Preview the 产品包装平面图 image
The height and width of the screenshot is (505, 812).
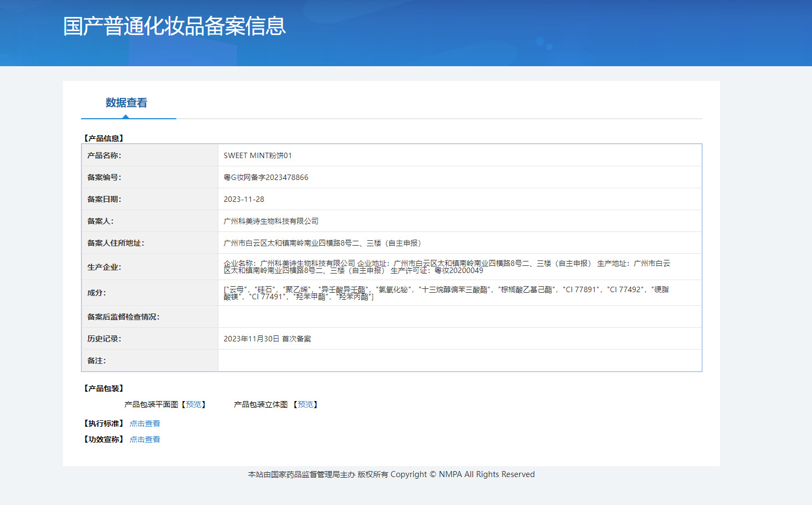click(193, 404)
